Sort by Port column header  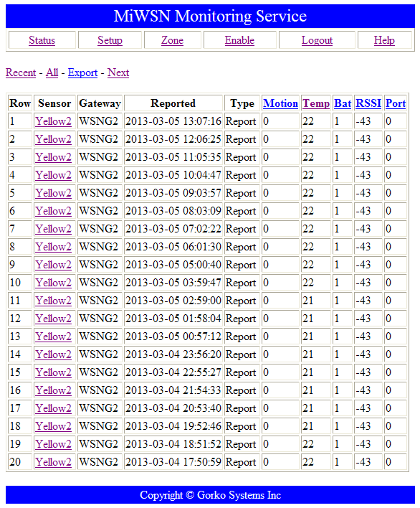[396, 103]
